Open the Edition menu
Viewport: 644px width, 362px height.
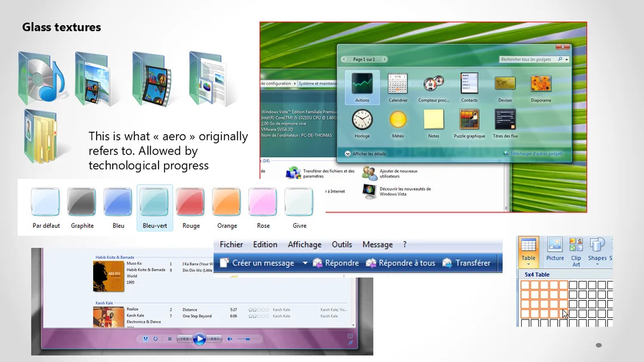point(265,245)
